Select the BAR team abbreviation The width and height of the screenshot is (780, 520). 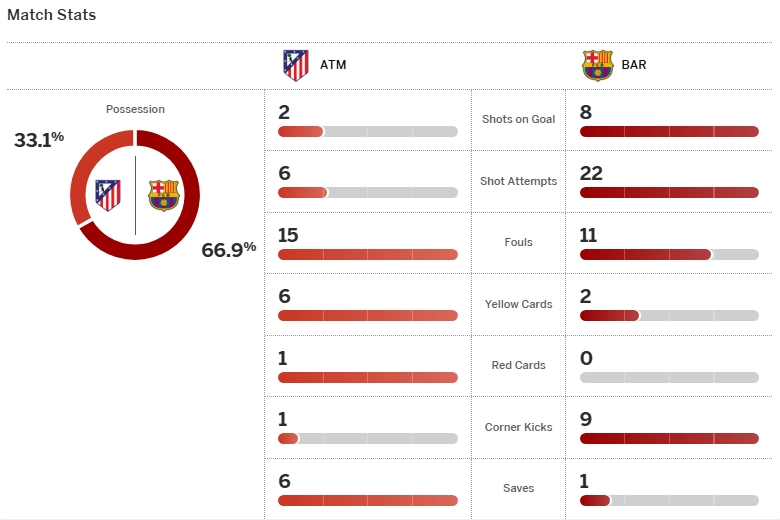click(x=632, y=66)
